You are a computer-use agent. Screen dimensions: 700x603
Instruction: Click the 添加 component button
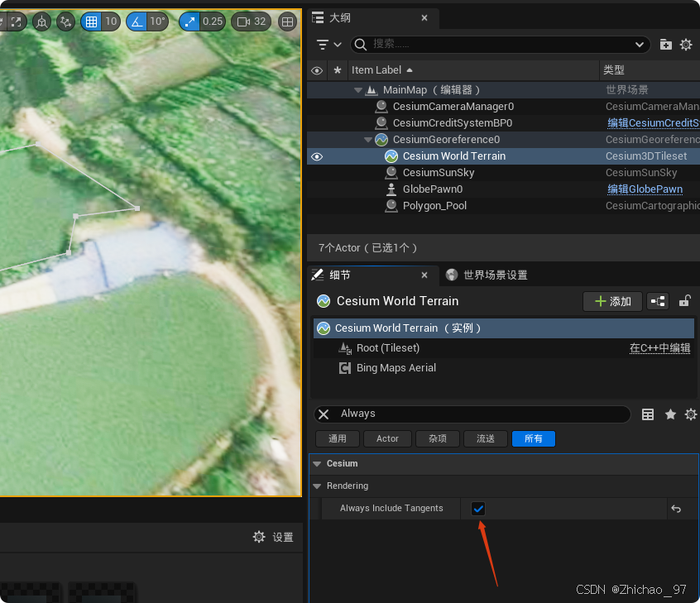pyautogui.click(x=612, y=302)
